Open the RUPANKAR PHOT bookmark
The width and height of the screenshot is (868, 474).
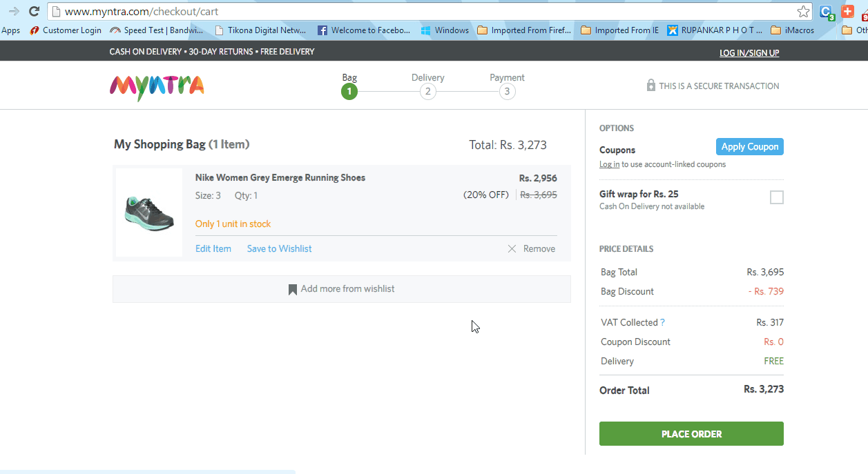point(715,30)
